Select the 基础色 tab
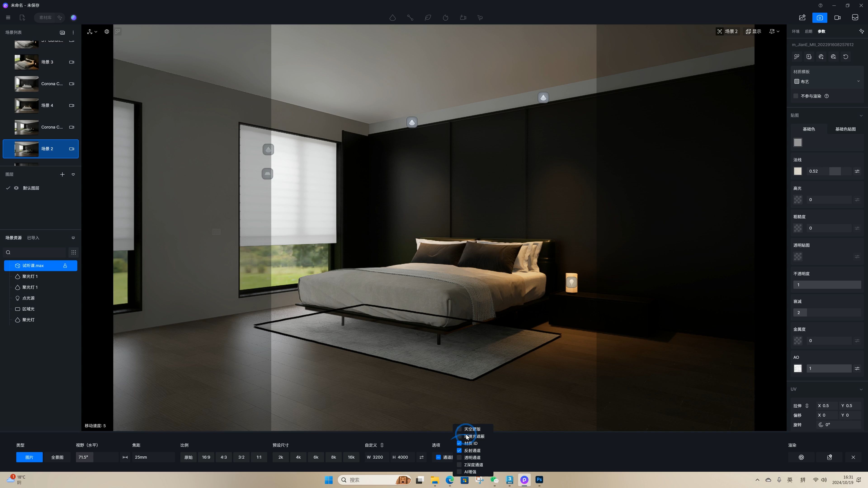 pos(809,129)
